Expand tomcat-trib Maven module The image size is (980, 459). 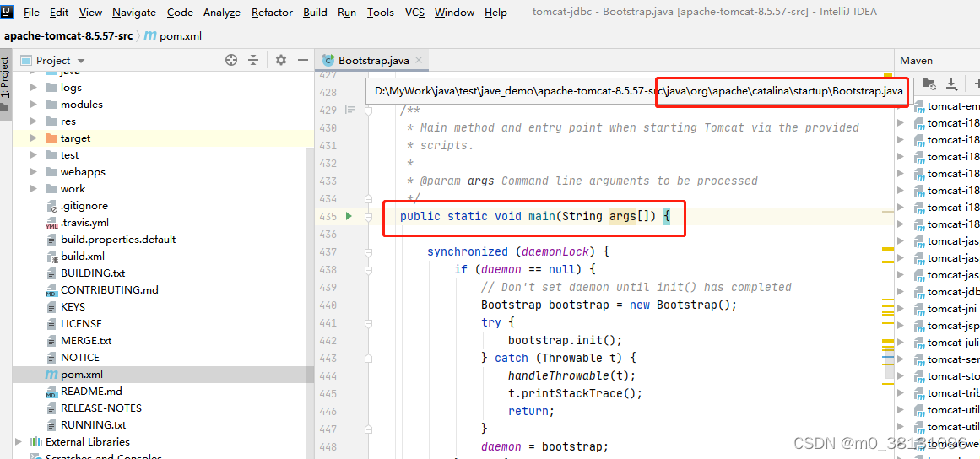[901, 393]
